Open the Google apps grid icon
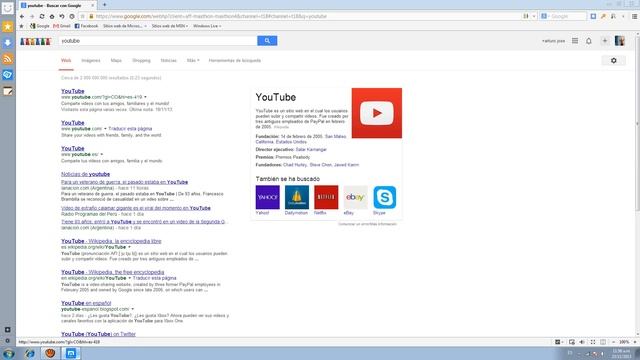 [x=575, y=41]
